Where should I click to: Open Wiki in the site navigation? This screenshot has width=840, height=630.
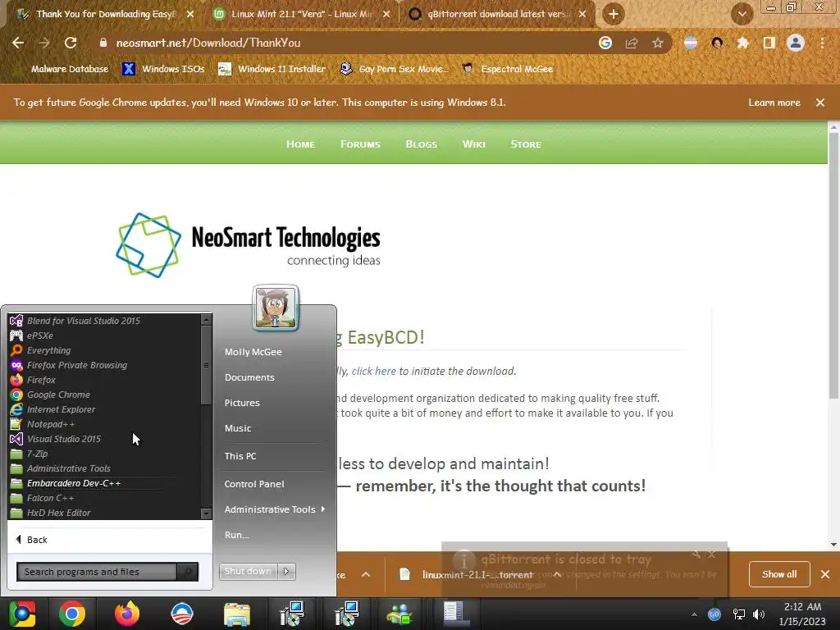(x=473, y=144)
